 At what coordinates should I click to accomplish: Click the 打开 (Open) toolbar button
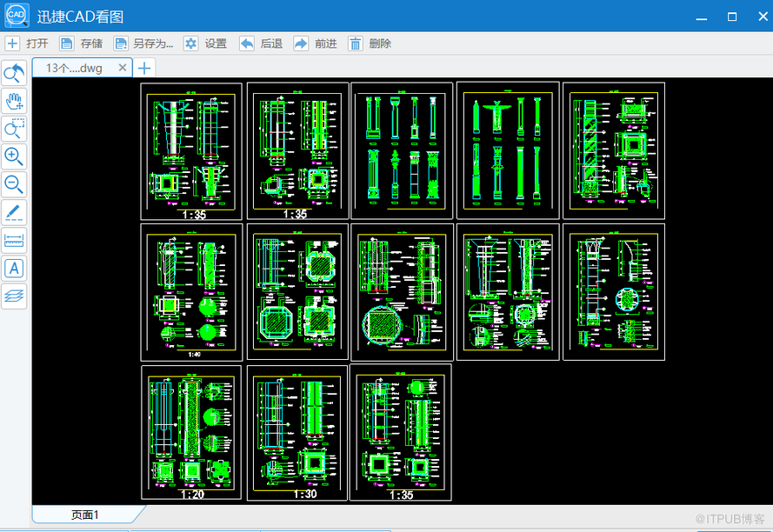pyautogui.click(x=27, y=43)
